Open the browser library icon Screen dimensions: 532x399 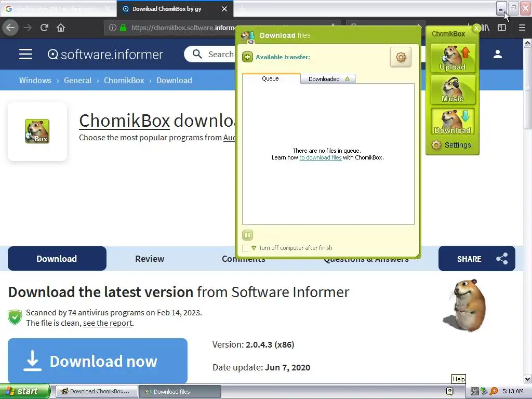point(486,28)
